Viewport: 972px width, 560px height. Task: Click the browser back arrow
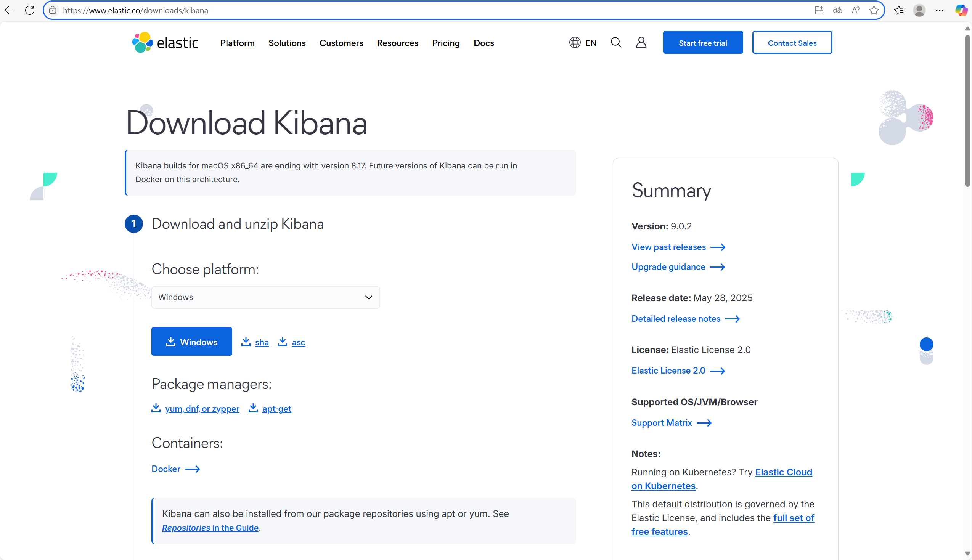point(9,10)
